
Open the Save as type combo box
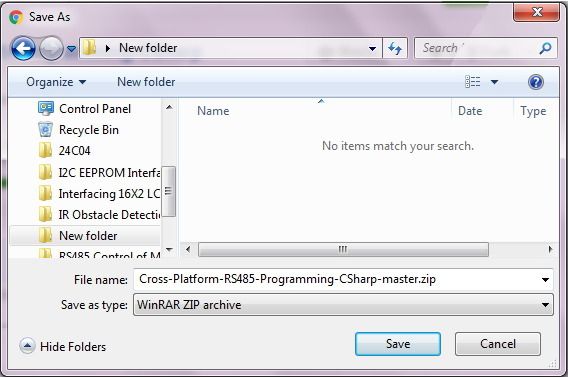343,305
